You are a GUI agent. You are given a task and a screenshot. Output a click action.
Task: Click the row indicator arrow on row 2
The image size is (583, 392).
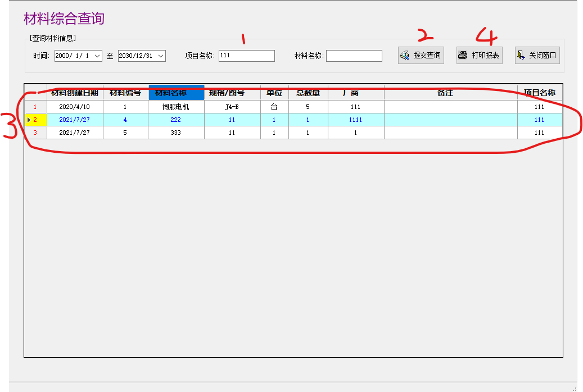click(29, 120)
